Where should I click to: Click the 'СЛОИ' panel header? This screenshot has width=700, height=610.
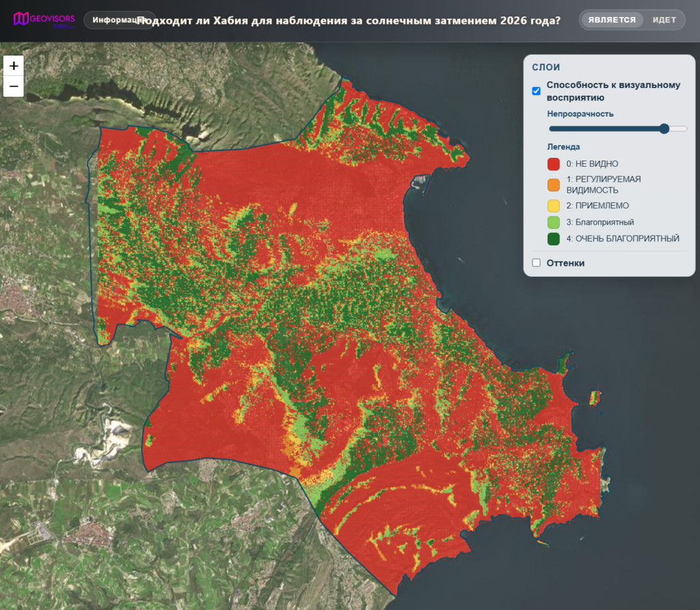(x=546, y=68)
